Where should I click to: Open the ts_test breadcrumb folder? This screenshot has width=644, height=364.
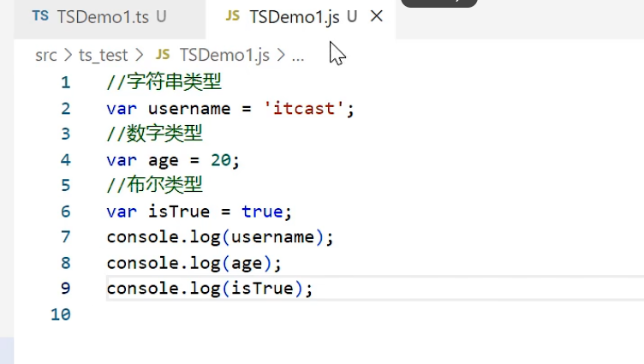point(103,55)
